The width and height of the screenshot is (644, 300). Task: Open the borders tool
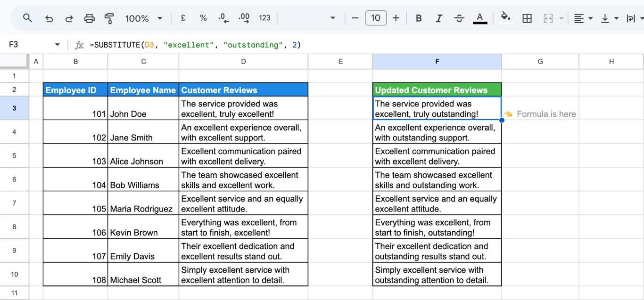(x=527, y=18)
